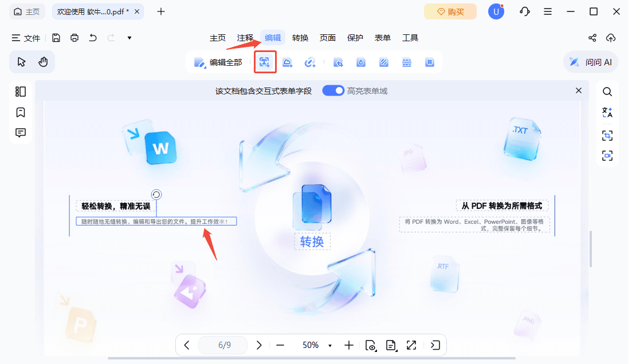Select the 轻松转换，精准无误 heading text box
628x364 pixels.
[116, 206]
